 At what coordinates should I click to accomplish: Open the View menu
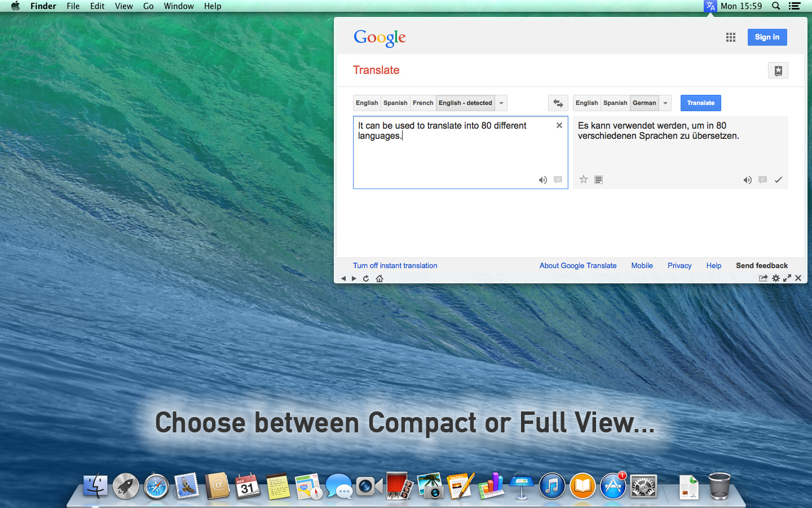[124, 6]
